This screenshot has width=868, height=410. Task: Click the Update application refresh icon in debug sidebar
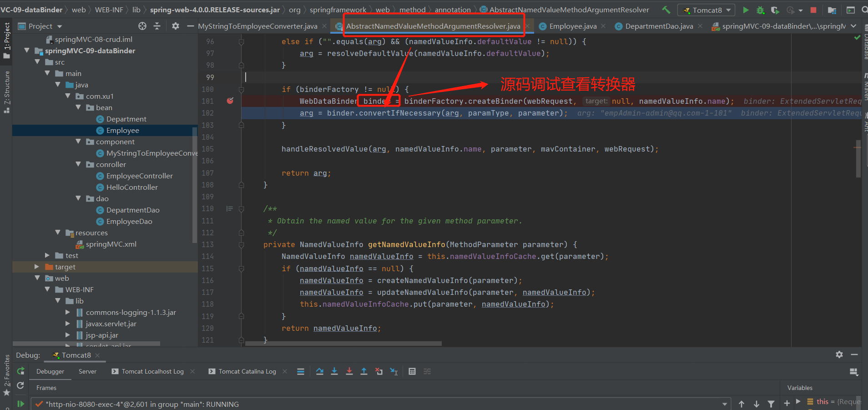(20, 385)
